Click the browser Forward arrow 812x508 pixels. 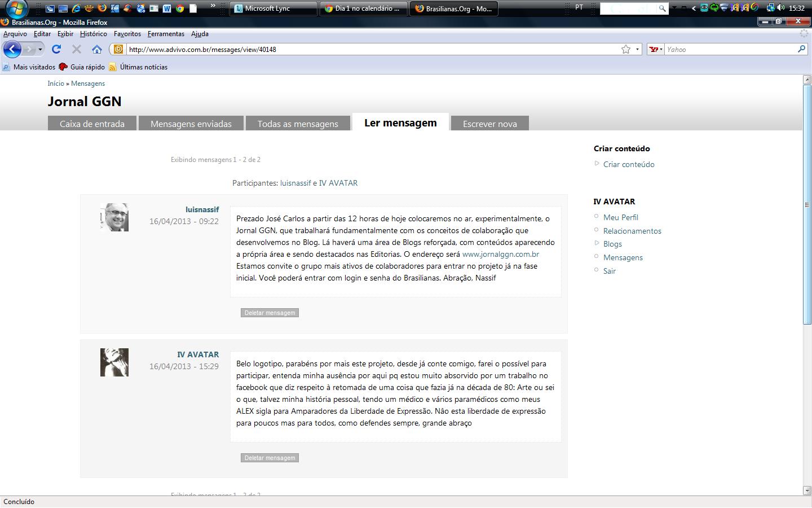[x=29, y=50]
